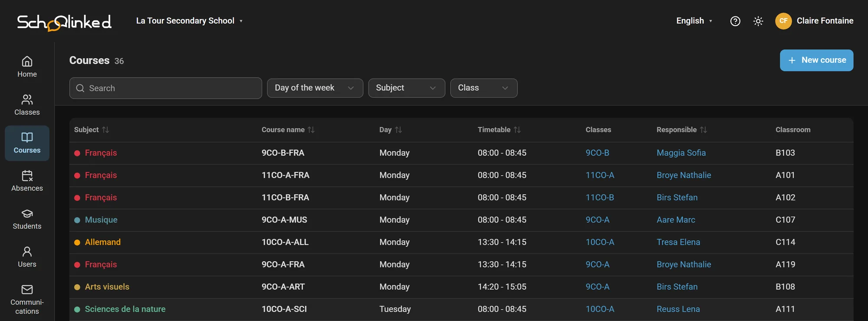Open the Day of the week filter
Image resolution: width=868 pixels, height=321 pixels.
tap(315, 88)
